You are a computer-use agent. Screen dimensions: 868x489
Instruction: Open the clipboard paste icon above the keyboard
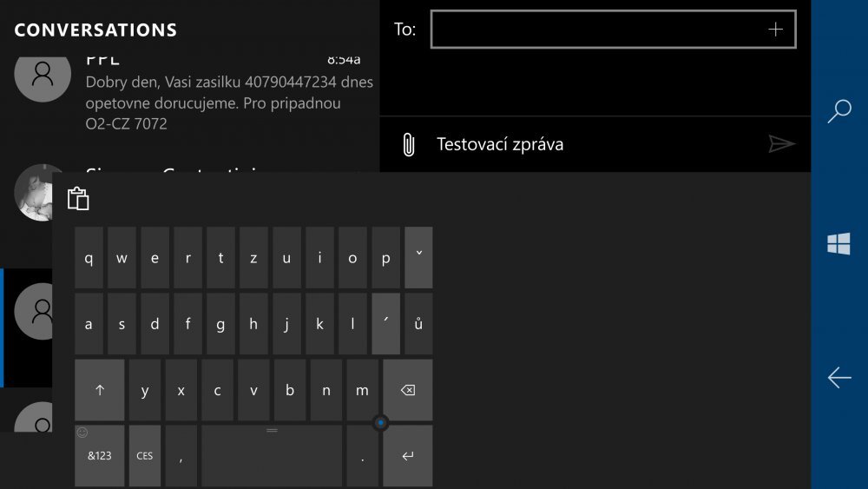tap(78, 198)
